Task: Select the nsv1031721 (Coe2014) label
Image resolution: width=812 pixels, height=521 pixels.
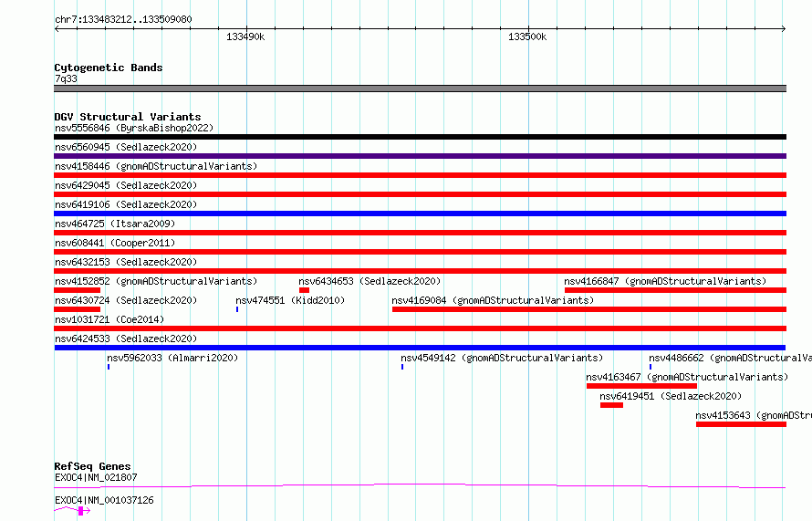Action: pos(109,319)
